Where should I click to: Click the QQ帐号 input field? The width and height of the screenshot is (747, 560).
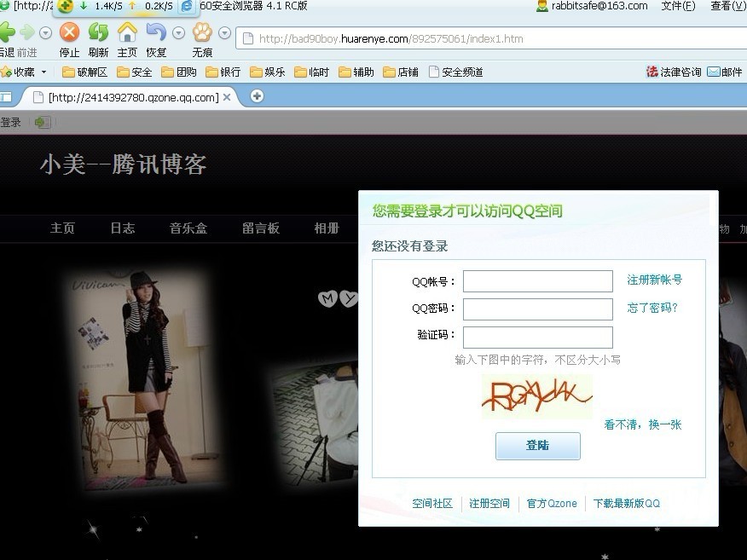coord(538,281)
